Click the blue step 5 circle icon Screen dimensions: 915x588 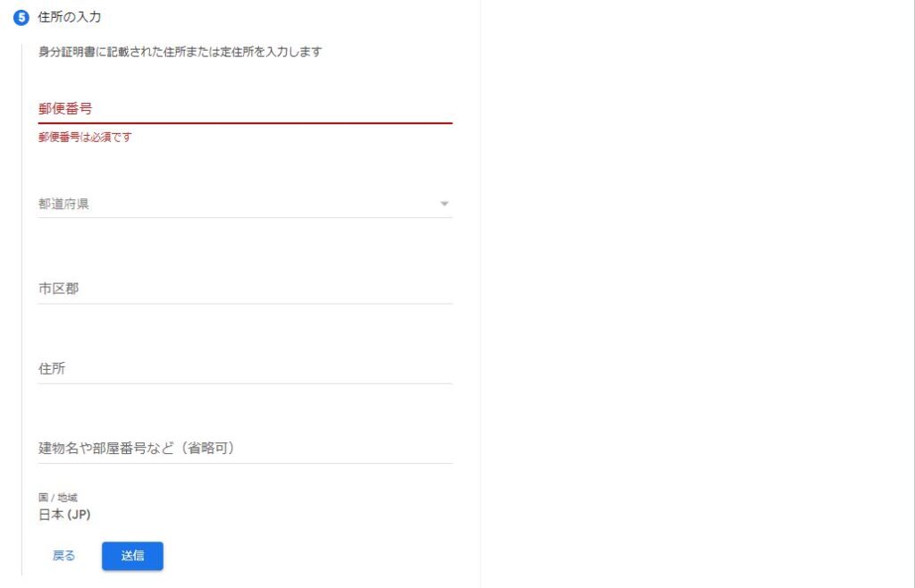pyautogui.click(x=21, y=18)
